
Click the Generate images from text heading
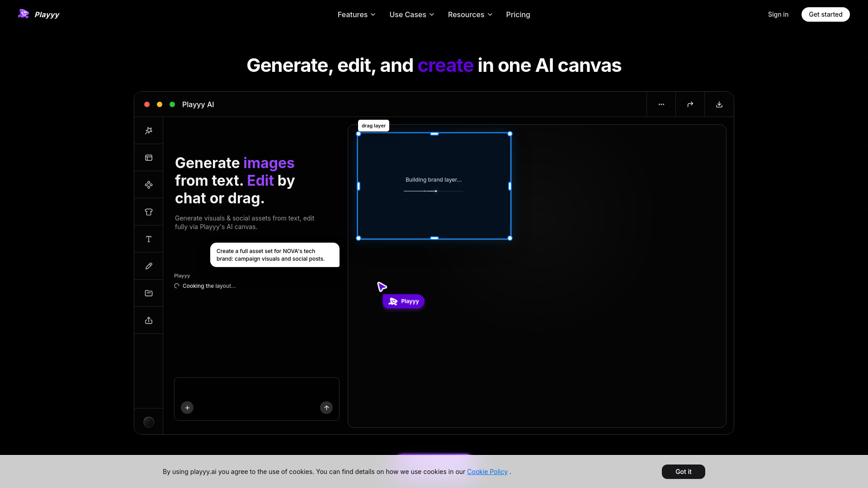235,180
